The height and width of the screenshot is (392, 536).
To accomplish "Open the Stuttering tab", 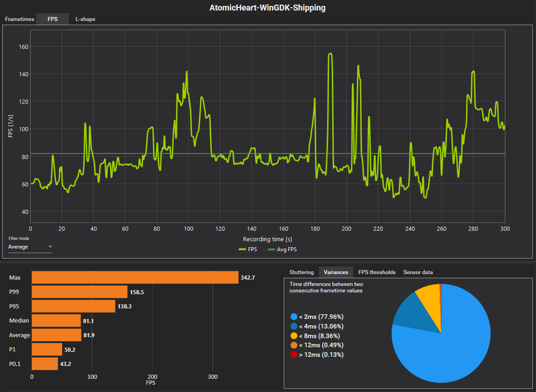I will [302, 272].
